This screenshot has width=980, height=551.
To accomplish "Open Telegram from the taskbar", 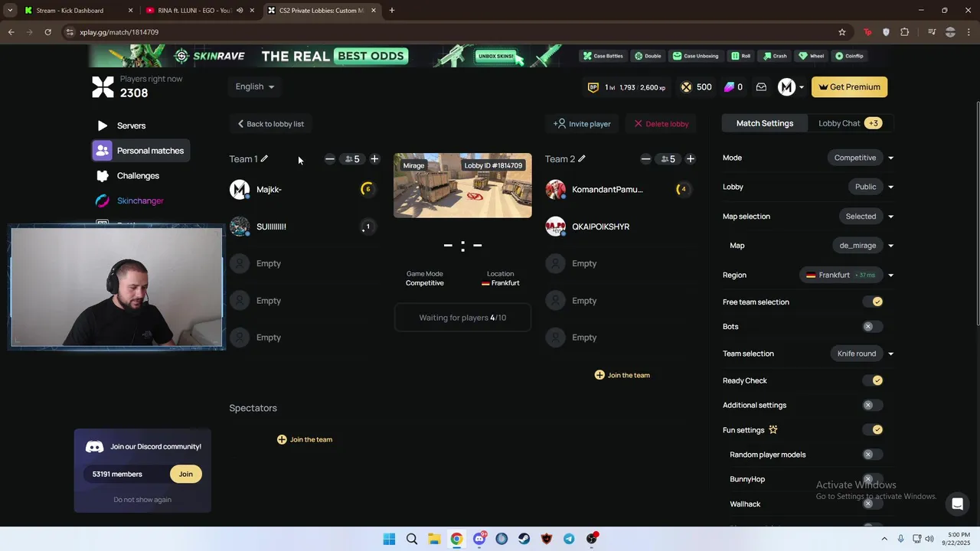I will [569, 539].
